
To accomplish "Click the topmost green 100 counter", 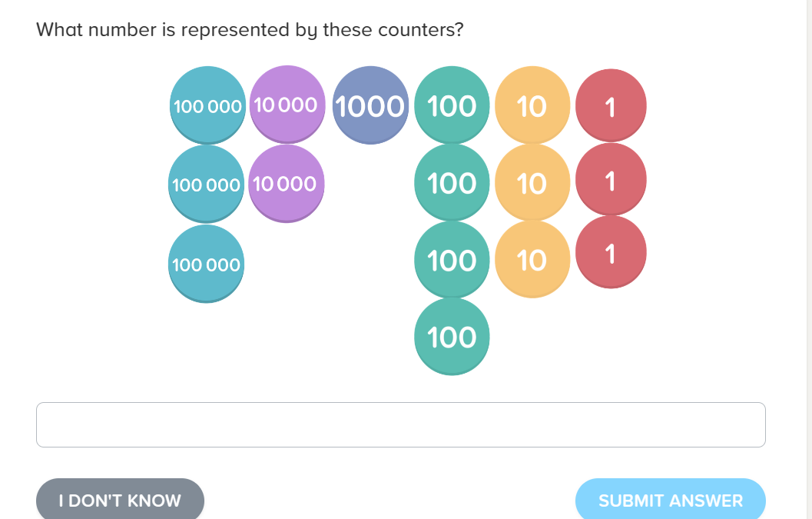I will [452, 105].
